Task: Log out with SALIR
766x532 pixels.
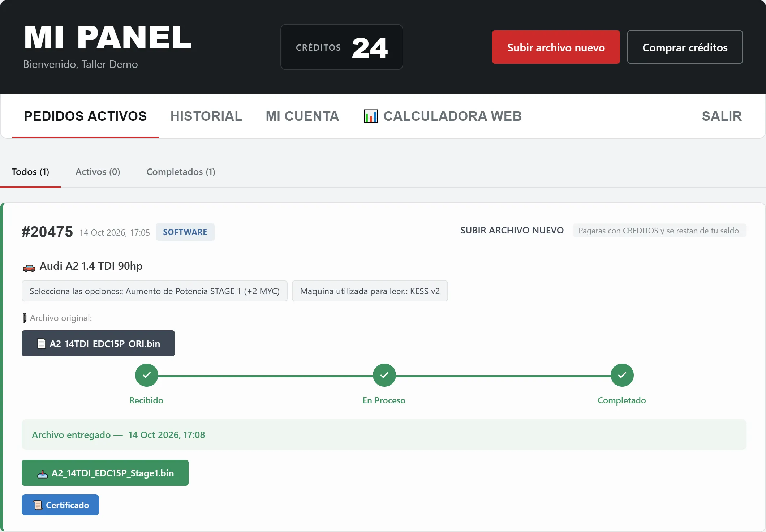Action: coord(722,116)
